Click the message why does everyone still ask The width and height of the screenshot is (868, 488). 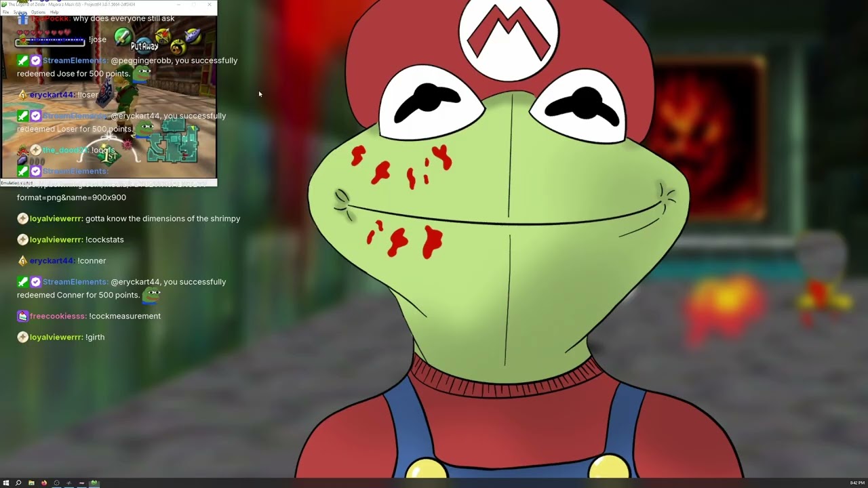click(124, 19)
